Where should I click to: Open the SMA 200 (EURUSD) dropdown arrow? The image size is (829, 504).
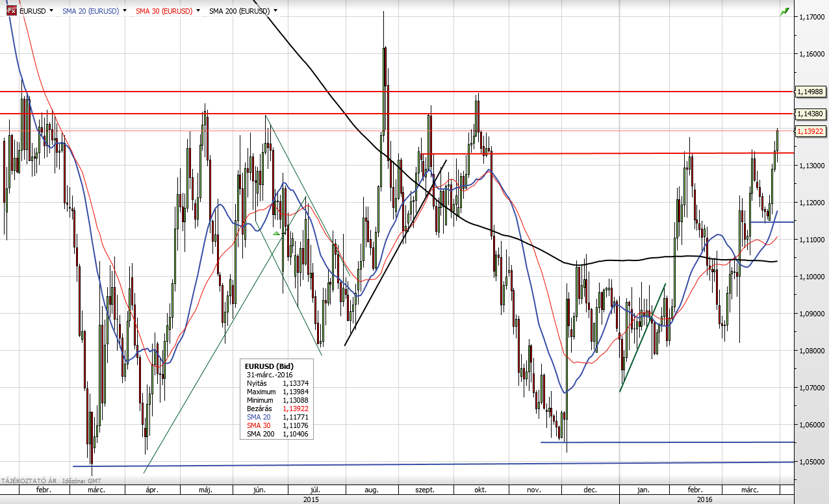pos(275,11)
